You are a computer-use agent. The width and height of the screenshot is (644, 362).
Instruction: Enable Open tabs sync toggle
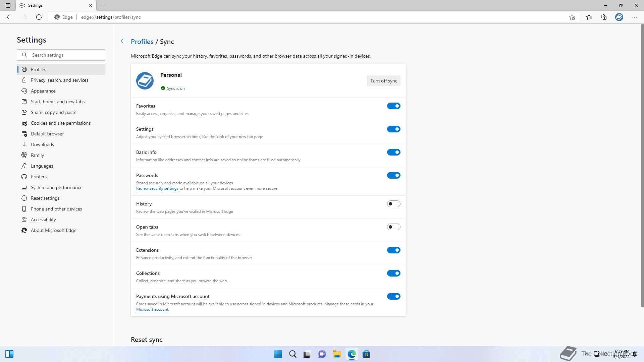point(393,227)
